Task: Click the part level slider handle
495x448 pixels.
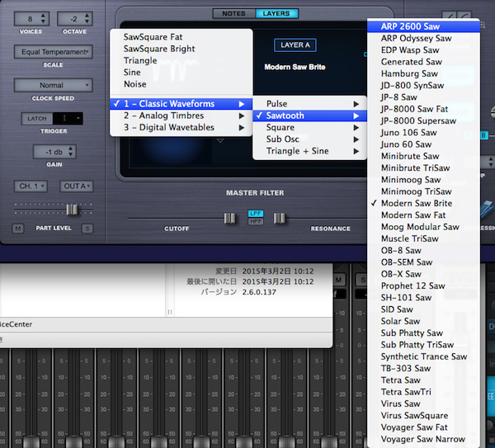Action: click(72, 210)
